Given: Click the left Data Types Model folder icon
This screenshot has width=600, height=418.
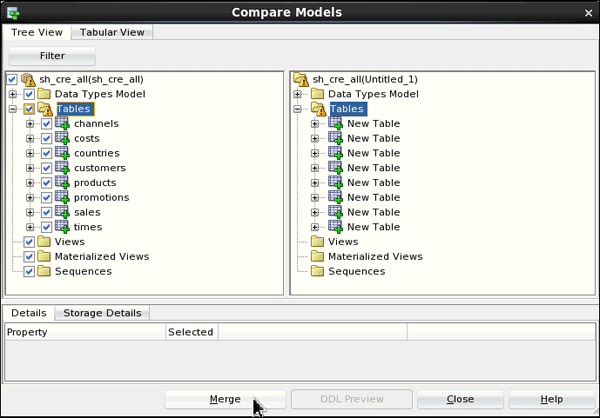Looking at the screenshot, I should tap(43, 94).
